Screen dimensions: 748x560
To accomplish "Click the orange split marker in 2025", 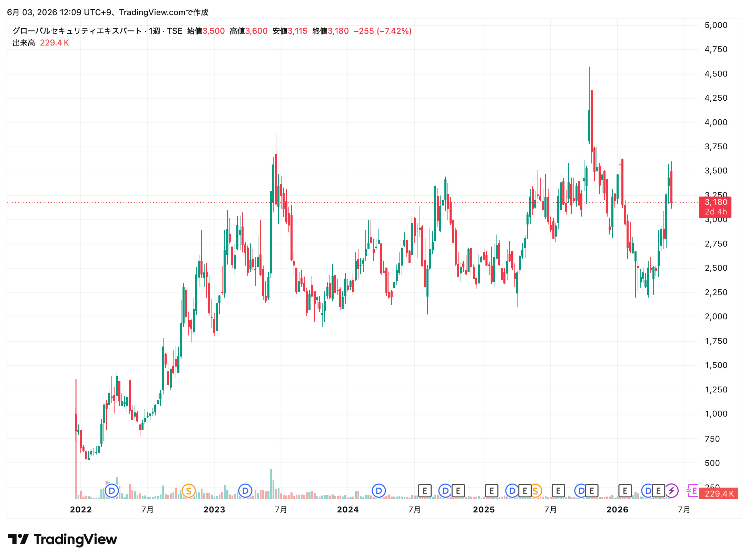I will [536, 490].
